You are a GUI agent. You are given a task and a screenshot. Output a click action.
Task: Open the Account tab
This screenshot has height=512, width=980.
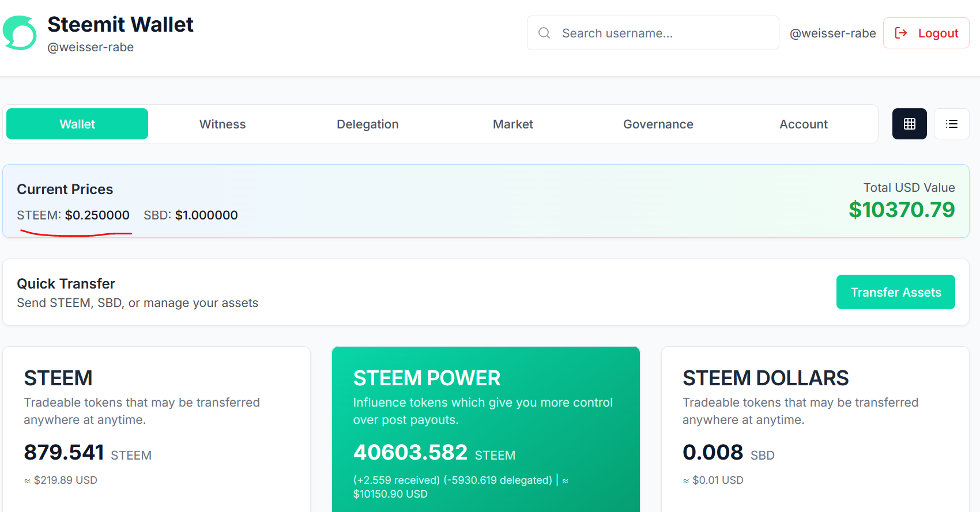point(804,124)
